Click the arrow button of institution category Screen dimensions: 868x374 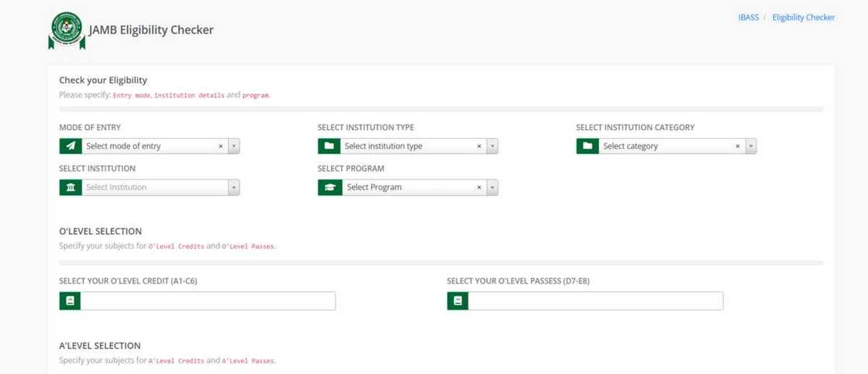tap(751, 146)
